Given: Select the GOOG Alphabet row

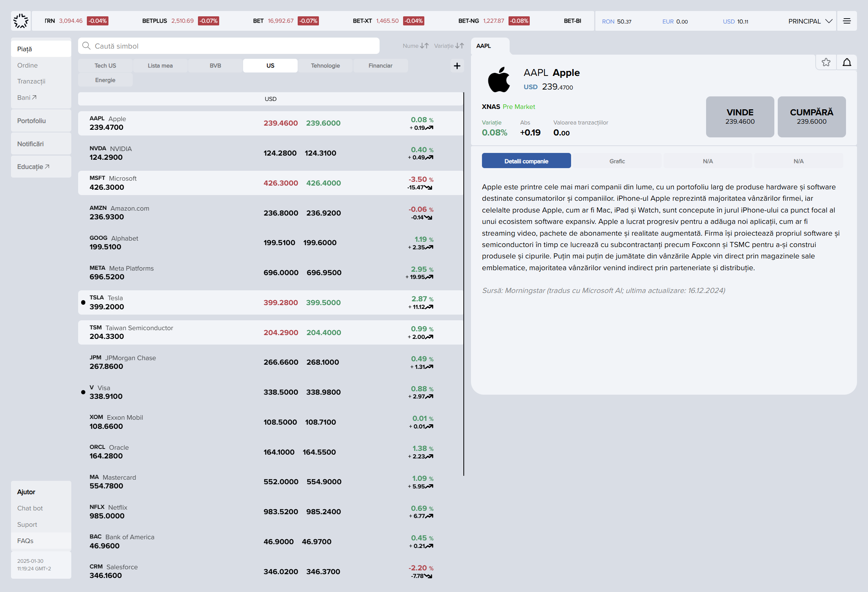Looking at the screenshot, I should click(270, 242).
